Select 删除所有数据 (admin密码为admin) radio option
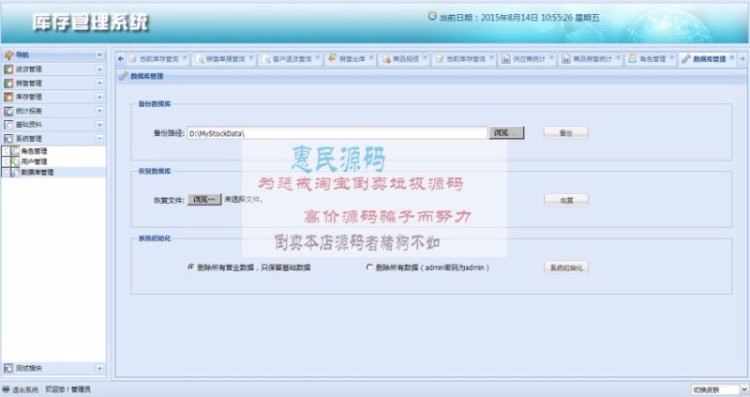Screen dimensions: 750x397 (369, 267)
